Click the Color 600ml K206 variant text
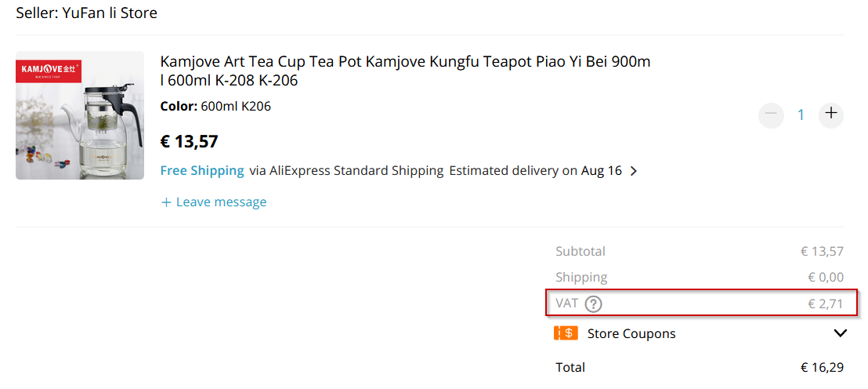This screenshot has height=389, width=868. pos(215,106)
